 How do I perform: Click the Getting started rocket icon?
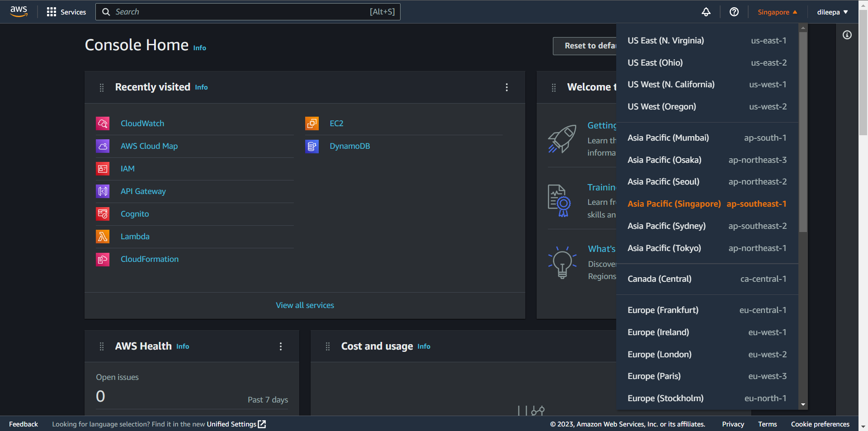(562, 139)
